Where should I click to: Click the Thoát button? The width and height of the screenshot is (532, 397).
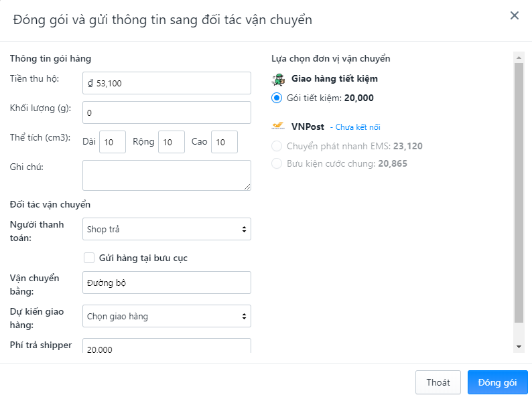click(438, 382)
